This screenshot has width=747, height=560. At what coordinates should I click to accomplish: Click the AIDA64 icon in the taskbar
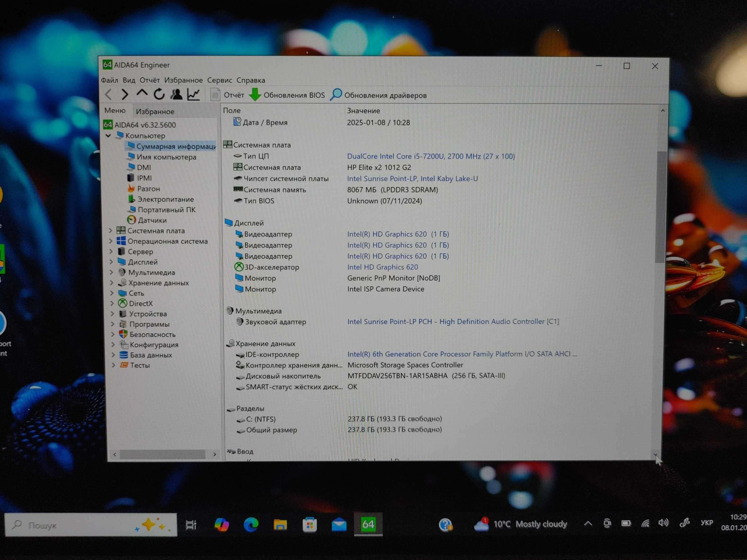pos(368,524)
